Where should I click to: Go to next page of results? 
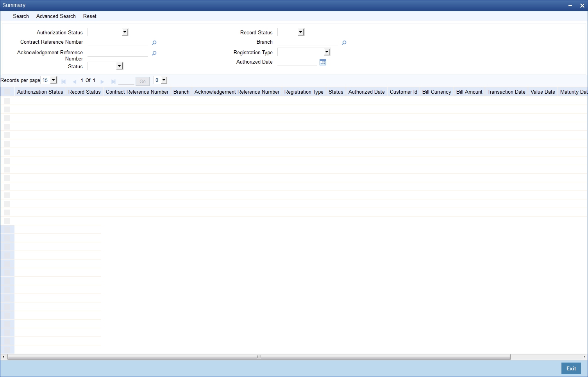point(102,82)
